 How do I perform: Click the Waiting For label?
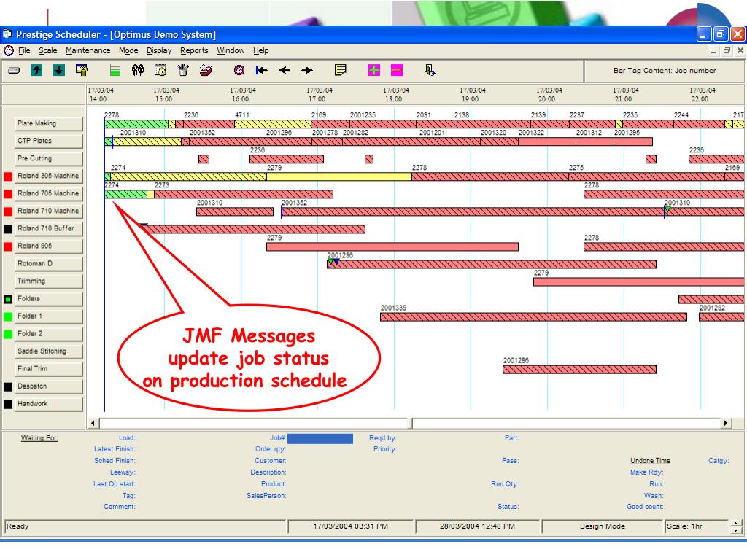(39, 438)
